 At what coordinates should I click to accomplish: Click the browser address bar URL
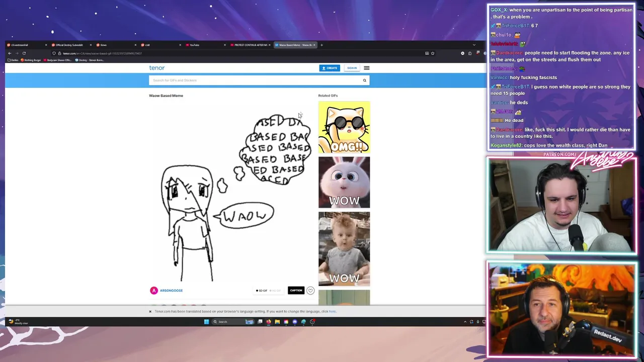[x=103, y=53]
